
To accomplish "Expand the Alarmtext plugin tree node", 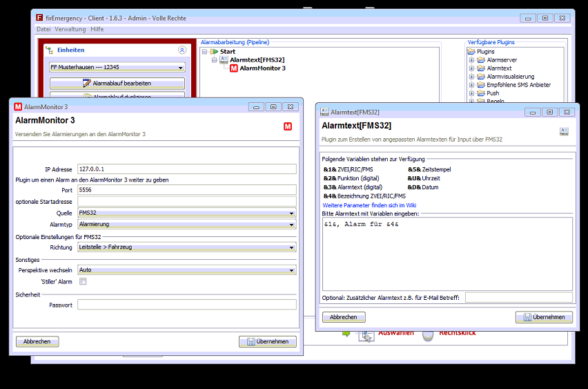I will click(472, 68).
